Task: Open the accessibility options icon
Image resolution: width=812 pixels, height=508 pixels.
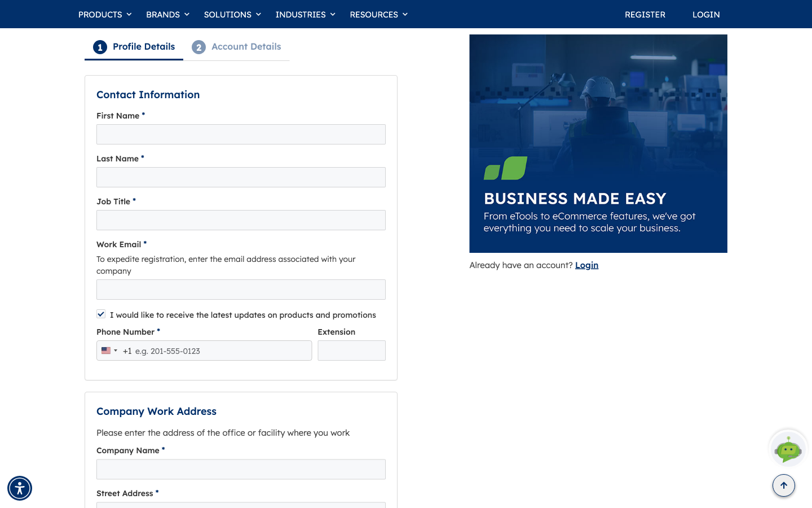Action: pos(20,488)
